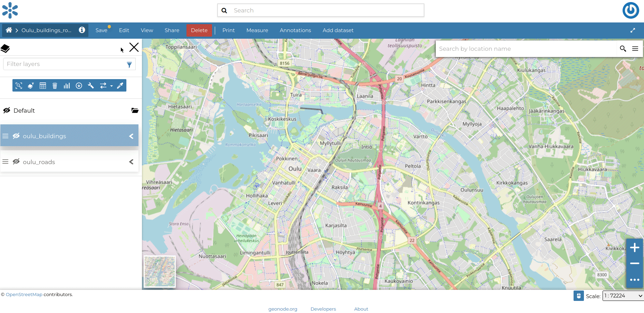Open the layer compare swipe tool
This screenshot has height=313, width=644.
(103, 86)
